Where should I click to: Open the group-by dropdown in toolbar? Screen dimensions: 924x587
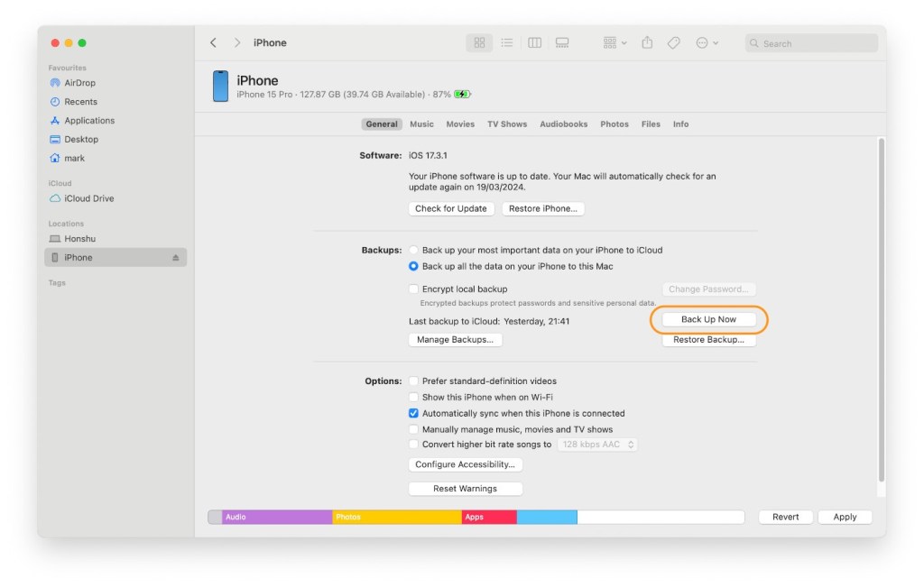pos(614,42)
